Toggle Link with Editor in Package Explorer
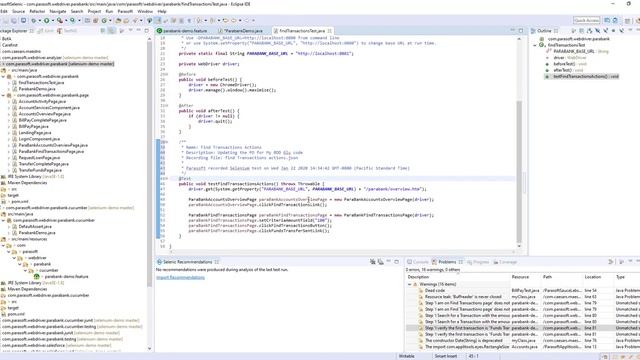This screenshot has width=640, height=360. pos(111,31)
